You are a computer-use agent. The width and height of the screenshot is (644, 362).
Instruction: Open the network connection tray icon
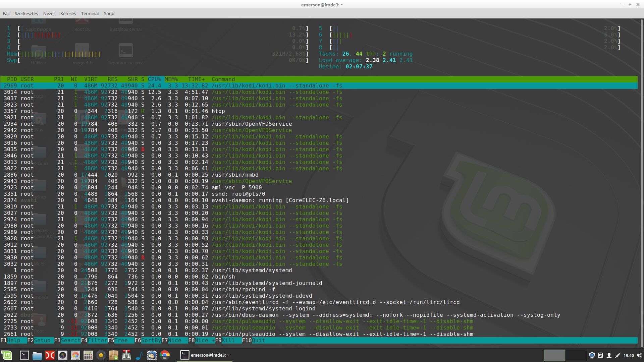coord(618,355)
